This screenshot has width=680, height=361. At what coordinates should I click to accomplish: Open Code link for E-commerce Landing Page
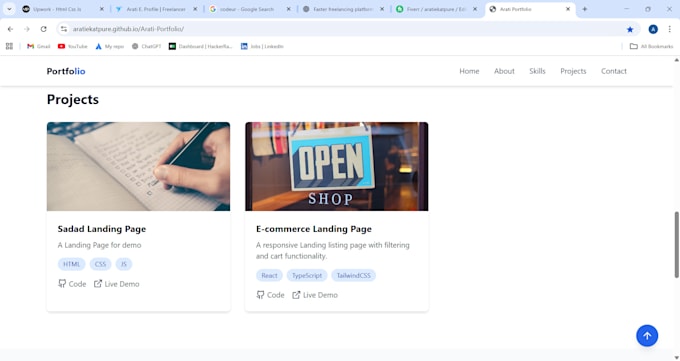coord(270,295)
